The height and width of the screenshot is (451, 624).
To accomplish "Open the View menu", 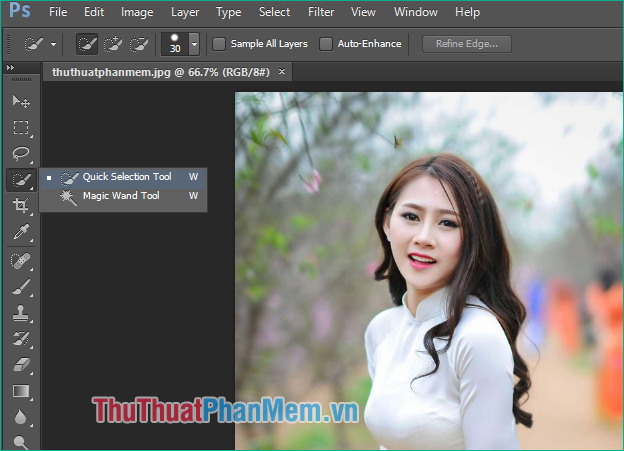I will [x=363, y=12].
